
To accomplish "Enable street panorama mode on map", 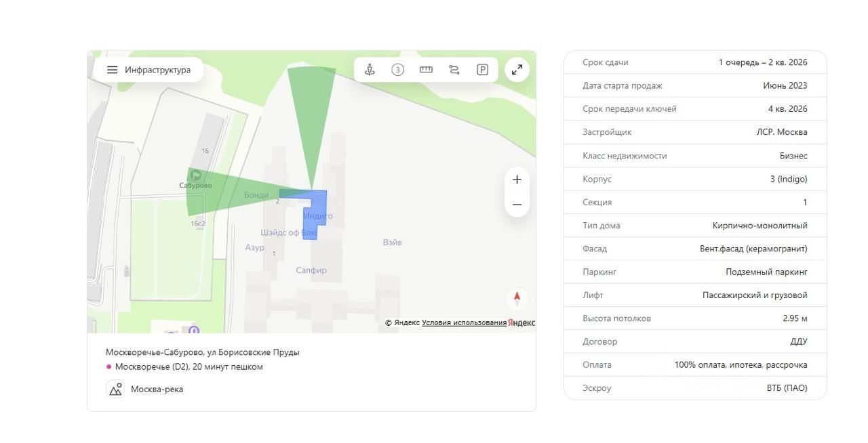I will coord(370,70).
